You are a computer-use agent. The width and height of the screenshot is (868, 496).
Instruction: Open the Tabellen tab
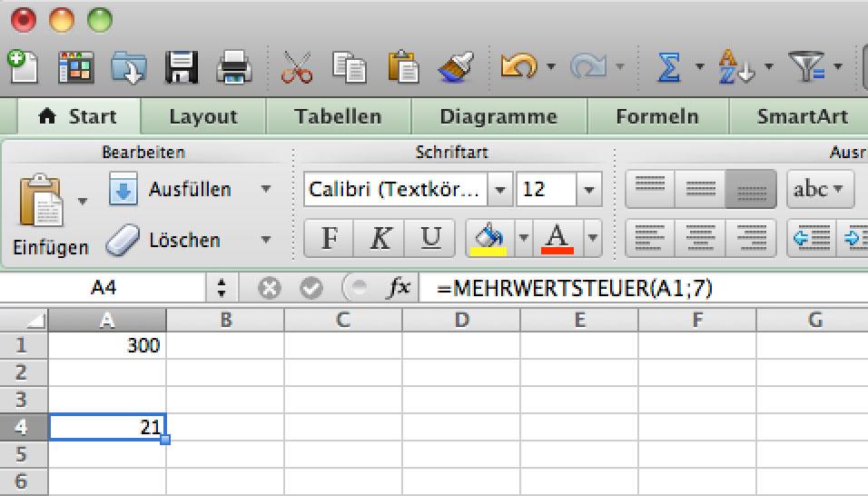click(339, 116)
